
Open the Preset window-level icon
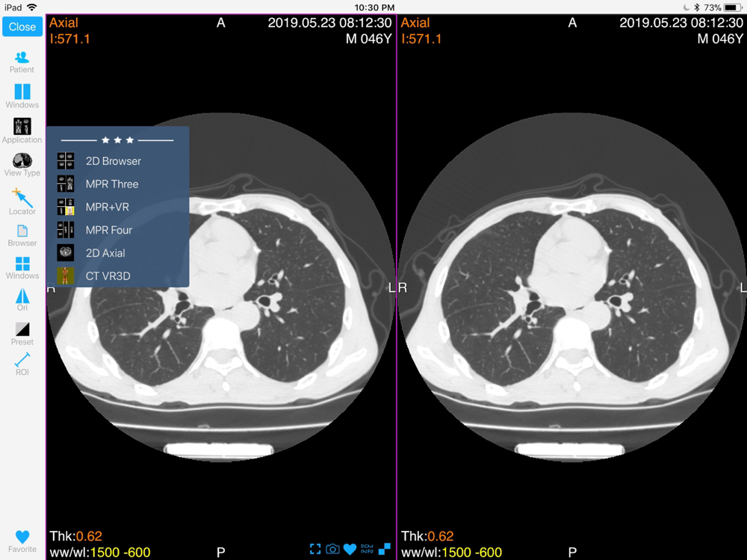(x=22, y=334)
